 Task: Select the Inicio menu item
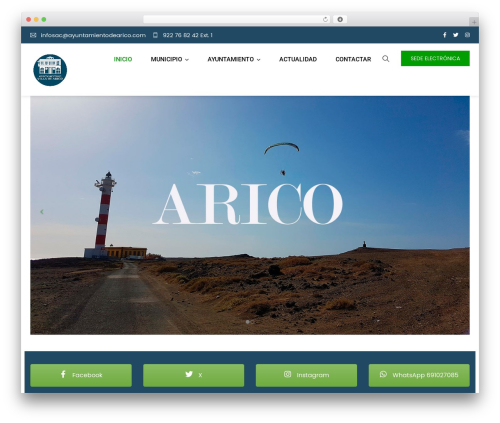coord(123,59)
